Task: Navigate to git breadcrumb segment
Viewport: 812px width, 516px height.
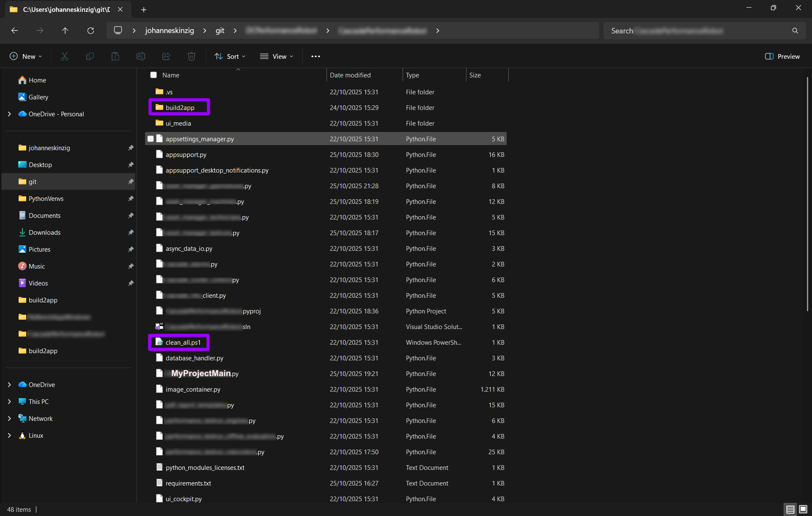Action: (220, 30)
